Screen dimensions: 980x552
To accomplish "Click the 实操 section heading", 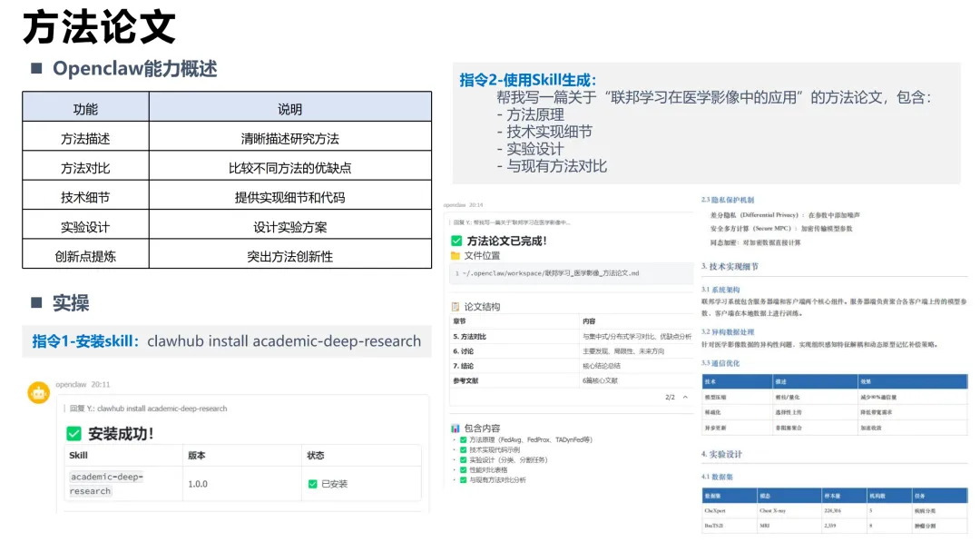I will tap(71, 302).
